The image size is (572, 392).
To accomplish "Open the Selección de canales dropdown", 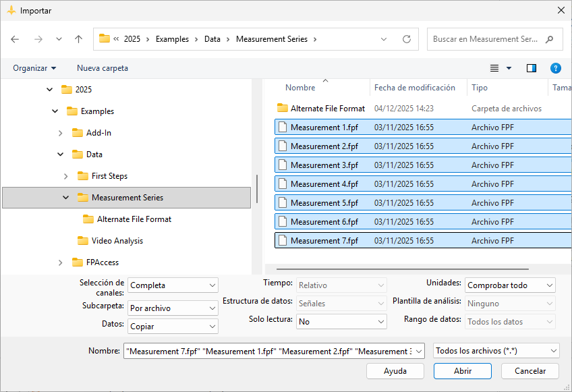I will coord(173,285).
